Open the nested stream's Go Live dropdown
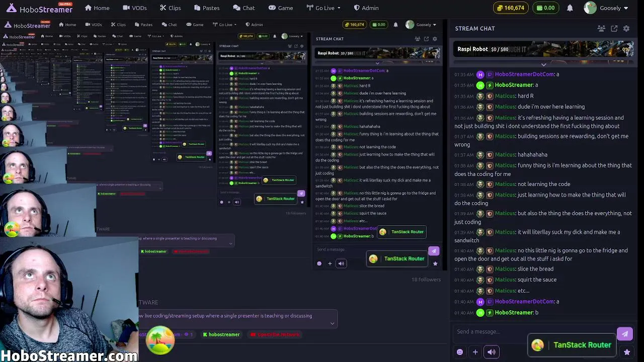 pyautogui.click(x=224, y=25)
